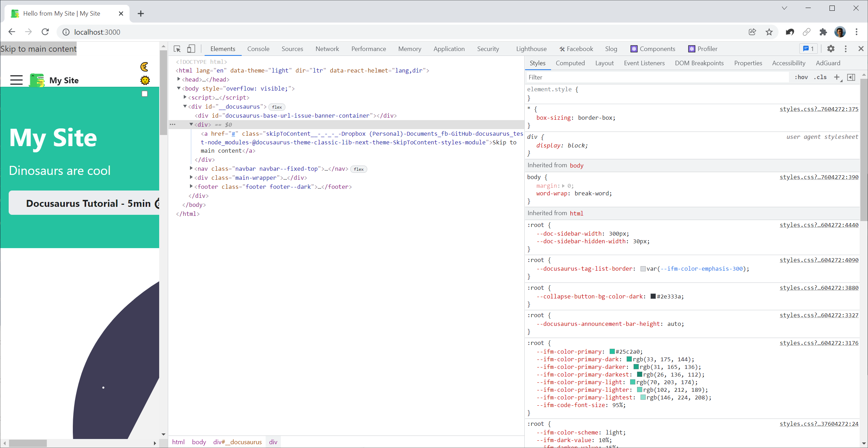Image resolution: width=868 pixels, height=448 pixels.
Task: Open color picker for --ifm-color-primary-darkest swatch
Action: point(639,374)
